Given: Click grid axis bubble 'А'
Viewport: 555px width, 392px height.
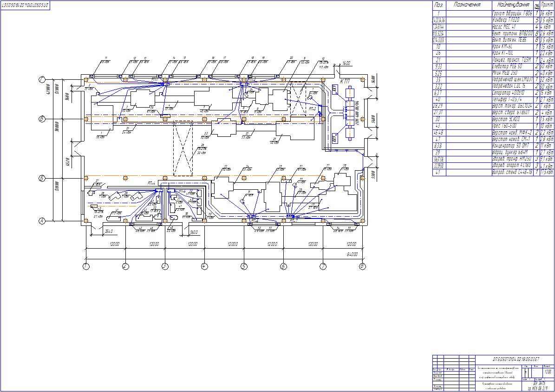Looking at the screenshot, I should (42, 221).
